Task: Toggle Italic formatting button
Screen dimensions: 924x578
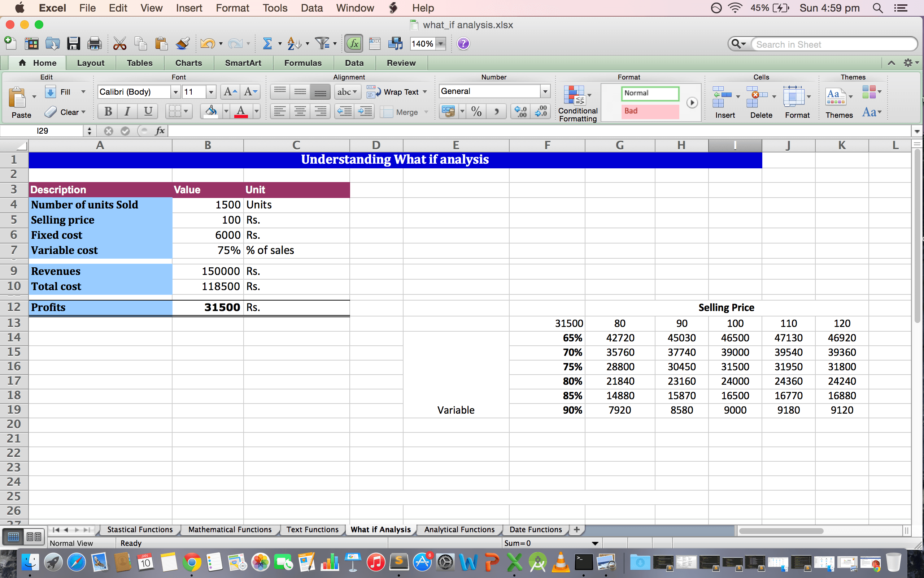Action: click(127, 112)
